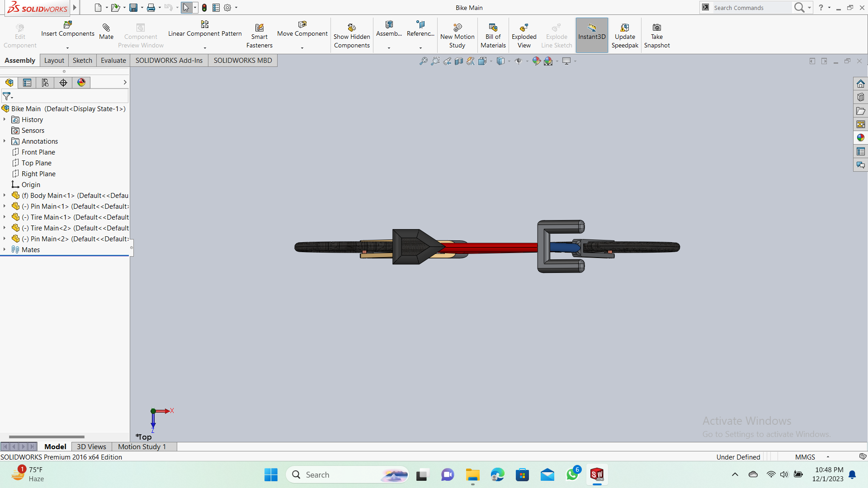Open the Section View tool
Screen dimensions: 868x488
[458, 61]
